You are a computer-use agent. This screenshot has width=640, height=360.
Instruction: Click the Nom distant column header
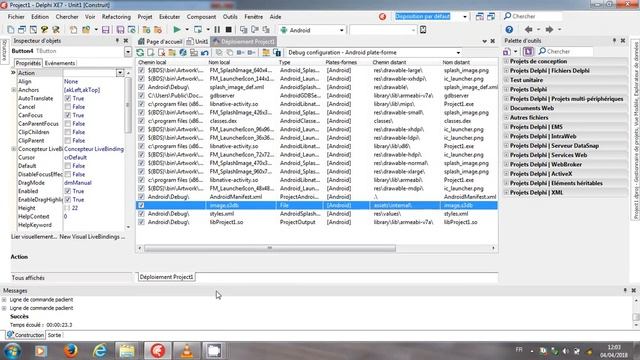(456, 62)
